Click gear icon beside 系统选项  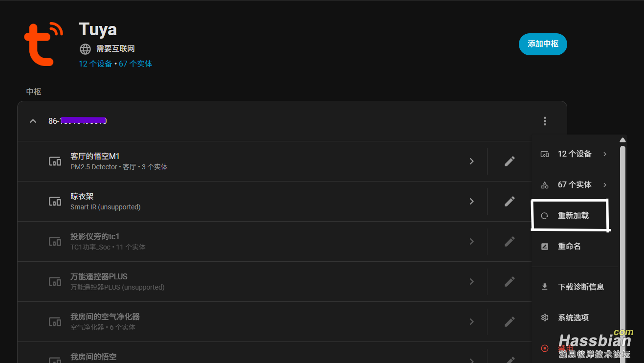tap(545, 318)
